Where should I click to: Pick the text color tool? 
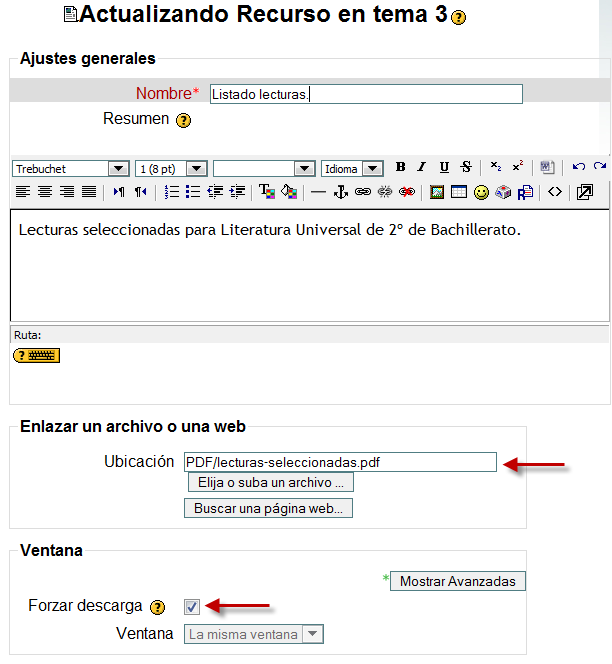(267, 192)
